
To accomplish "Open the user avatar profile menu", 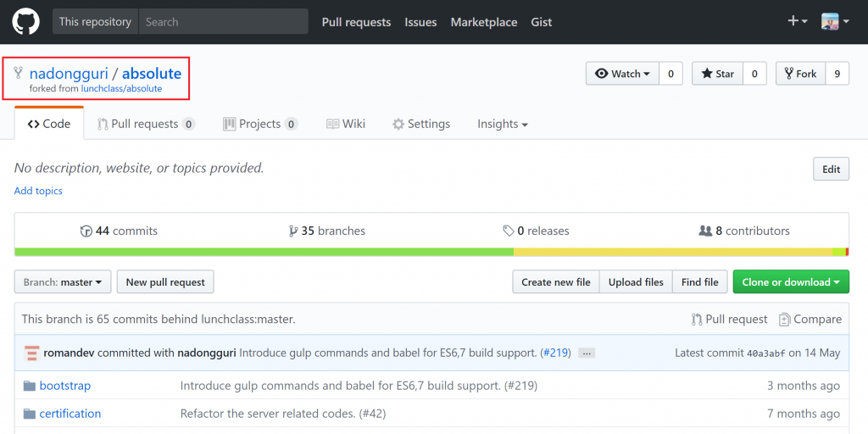I will 835,21.
